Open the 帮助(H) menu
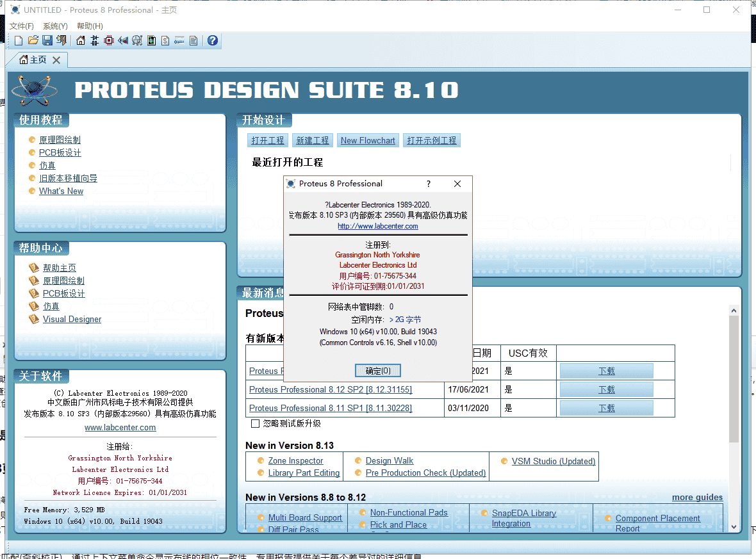 pyautogui.click(x=90, y=26)
